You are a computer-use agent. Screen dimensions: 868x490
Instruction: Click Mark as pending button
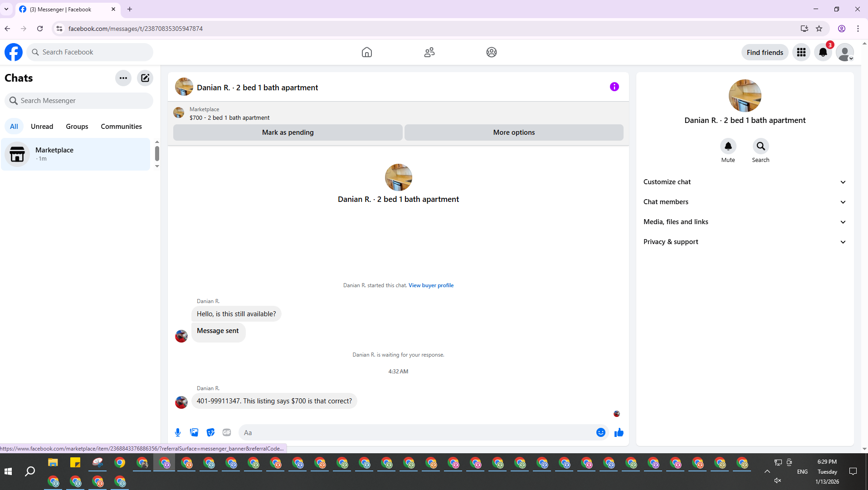[288, 132]
